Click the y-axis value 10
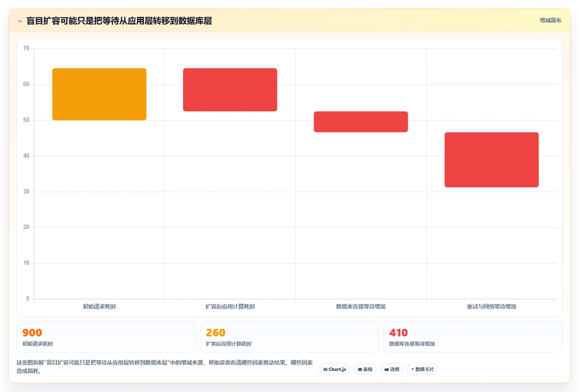Viewport: 579px width, 392px height. pyautogui.click(x=26, y=263)
